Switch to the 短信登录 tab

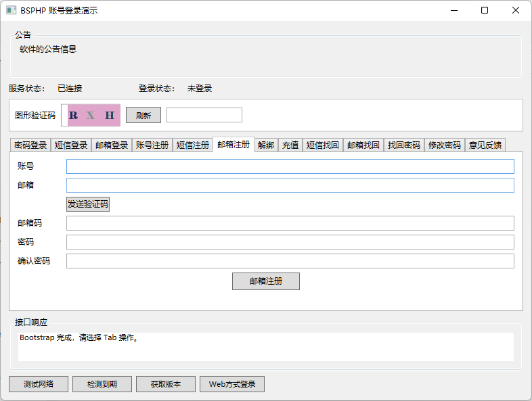pyautogui.click(x=71, y=145)
